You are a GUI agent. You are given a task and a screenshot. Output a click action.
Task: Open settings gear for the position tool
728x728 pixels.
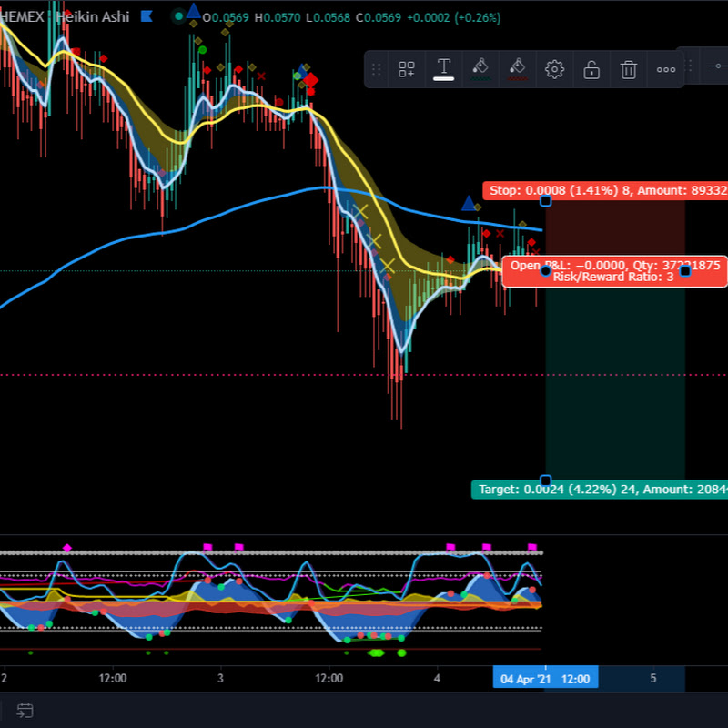[x=554, y=69]
